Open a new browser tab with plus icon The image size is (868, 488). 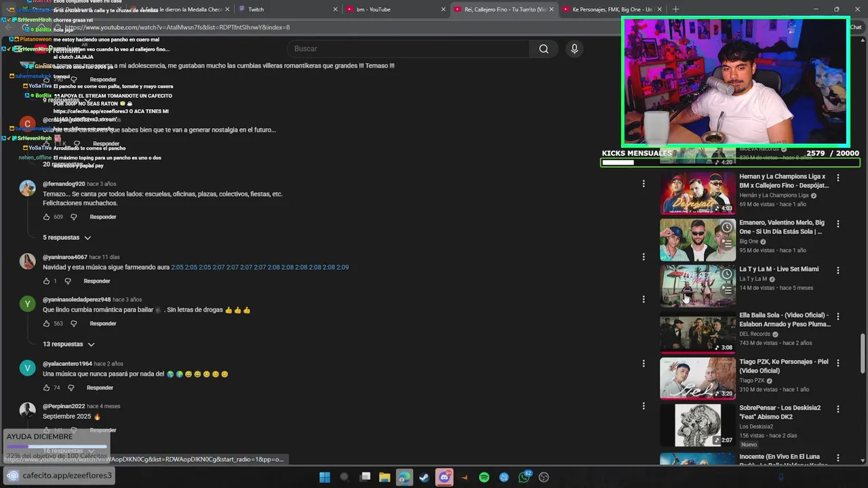click(x=675, y=9)
